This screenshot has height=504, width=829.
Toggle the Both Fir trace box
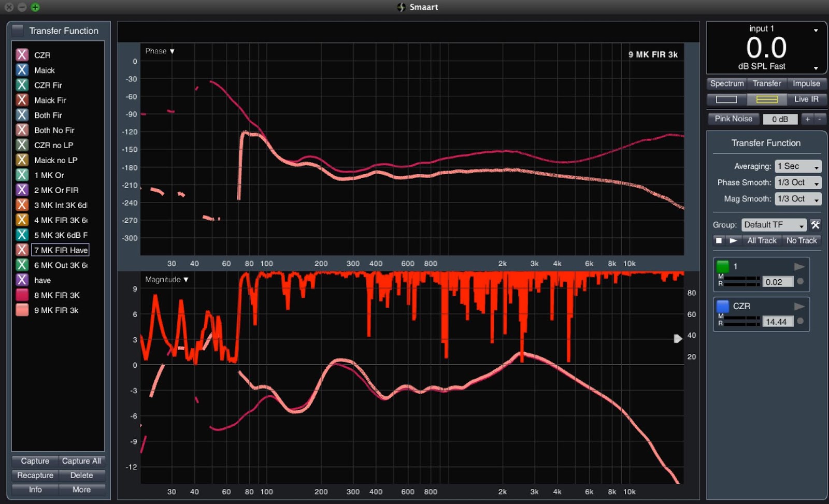pos(22,115)
